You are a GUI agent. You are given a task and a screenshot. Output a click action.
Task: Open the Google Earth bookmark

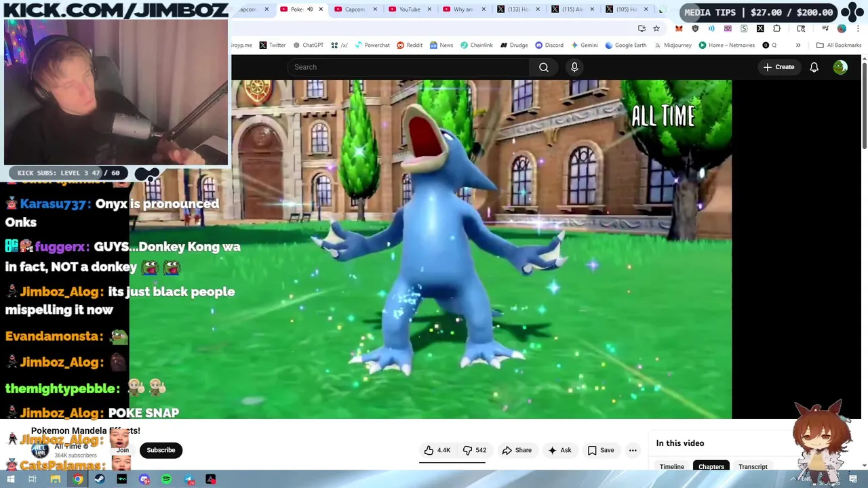[x=625, y=45]
